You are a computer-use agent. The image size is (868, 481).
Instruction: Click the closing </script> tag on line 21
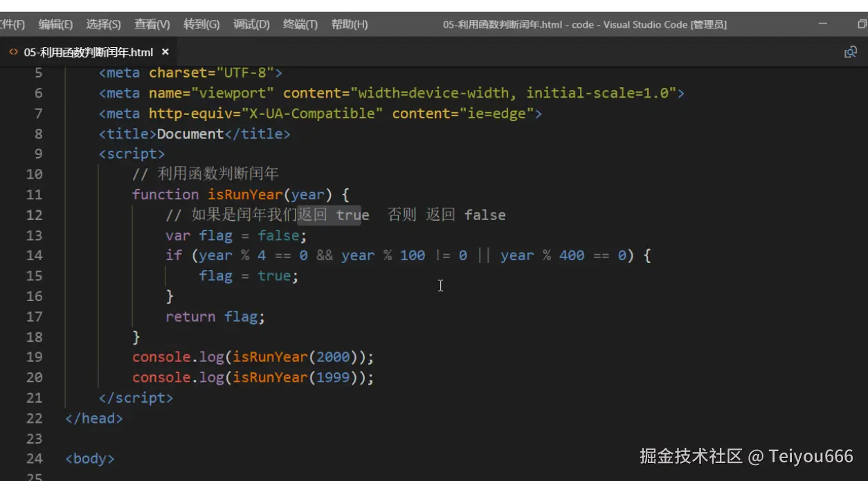[136, 398]
